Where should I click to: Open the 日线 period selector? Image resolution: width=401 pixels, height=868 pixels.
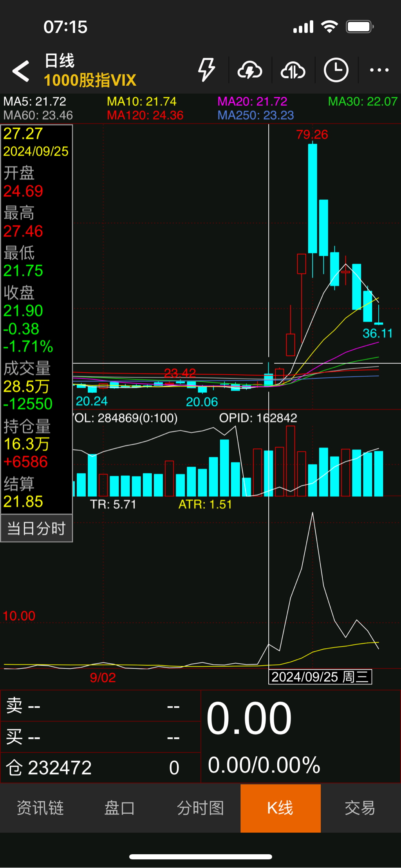tap(60, 61)
